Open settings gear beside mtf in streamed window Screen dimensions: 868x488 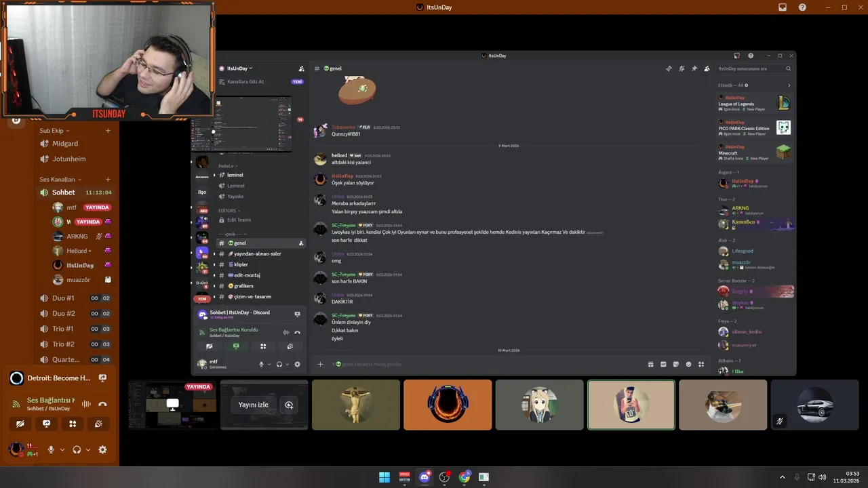(x=297, y=364)
